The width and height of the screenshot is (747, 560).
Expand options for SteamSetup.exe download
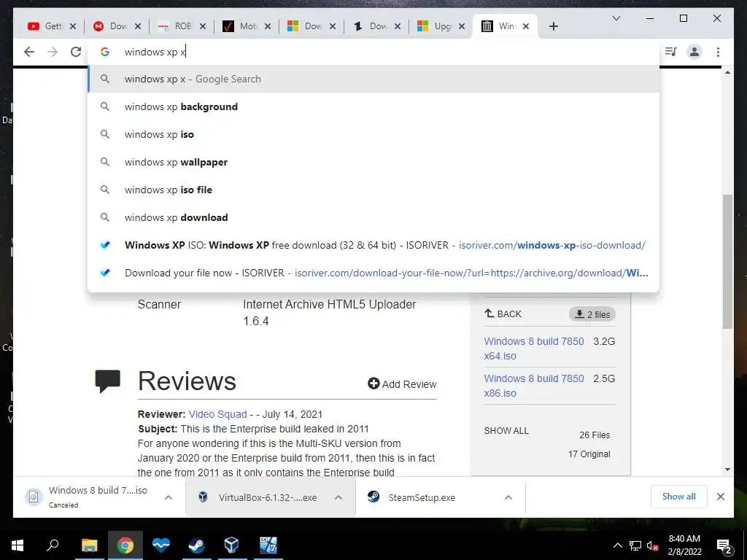pos(508,497)
